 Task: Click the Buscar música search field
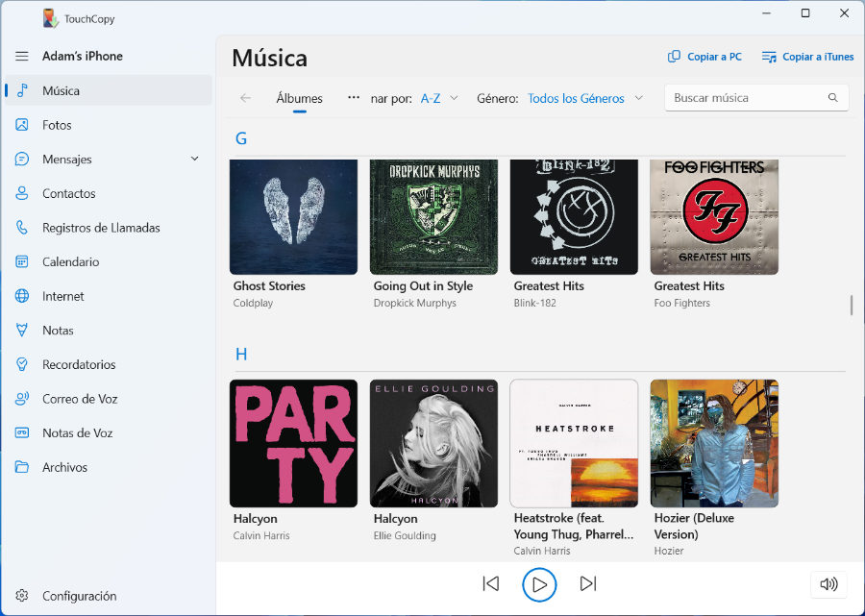(x=756, y=98)
